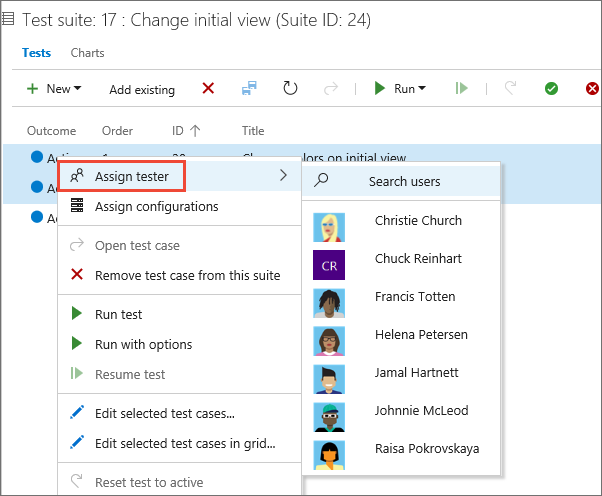602x496 pixels.
Task: Click the order tests toolbar icon
Action: [x=249, y=88]
